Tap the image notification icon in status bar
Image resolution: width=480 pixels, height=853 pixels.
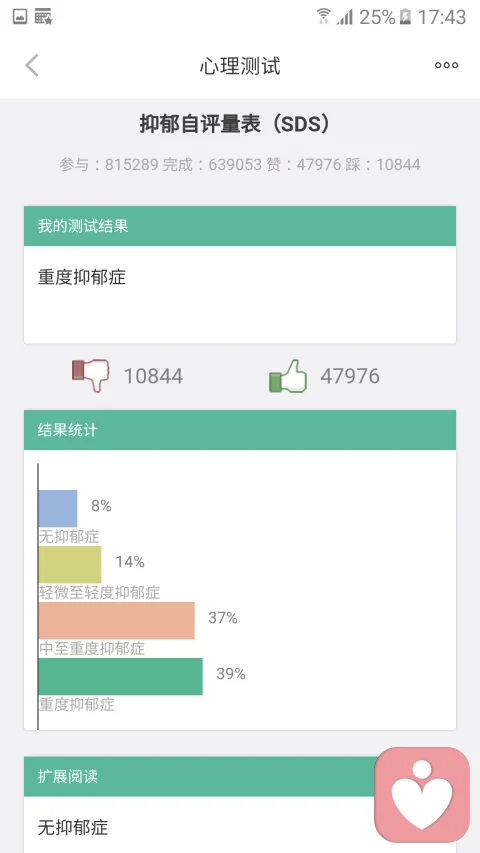20,17
